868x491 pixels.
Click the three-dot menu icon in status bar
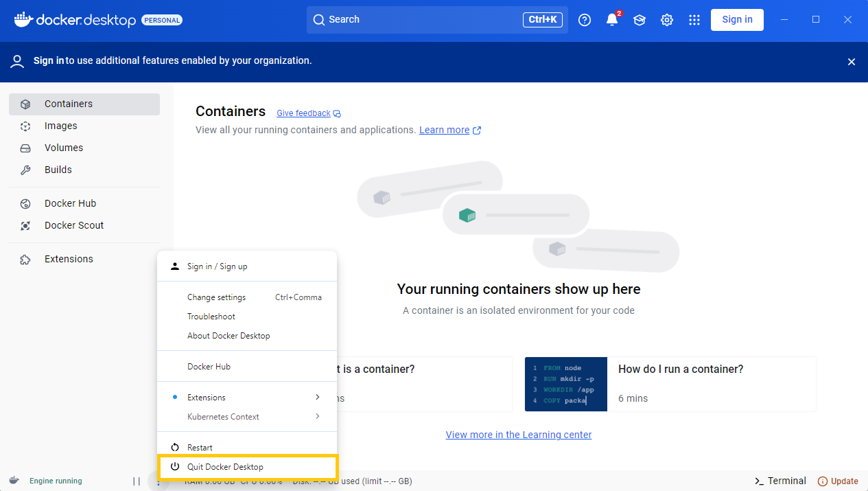158,482
